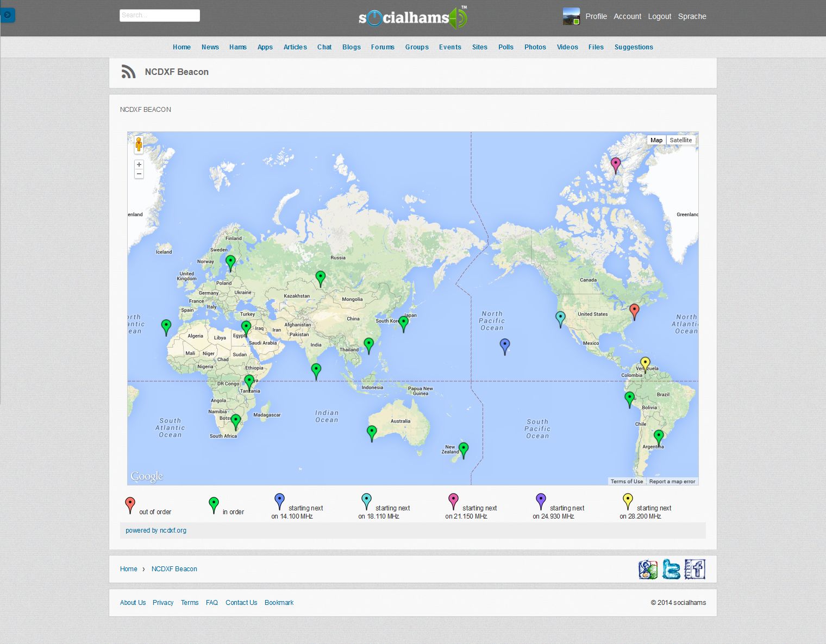Viewport: 826px width, 644px height.
Task: Open the Sites menu item
Action: coord(480,47)
